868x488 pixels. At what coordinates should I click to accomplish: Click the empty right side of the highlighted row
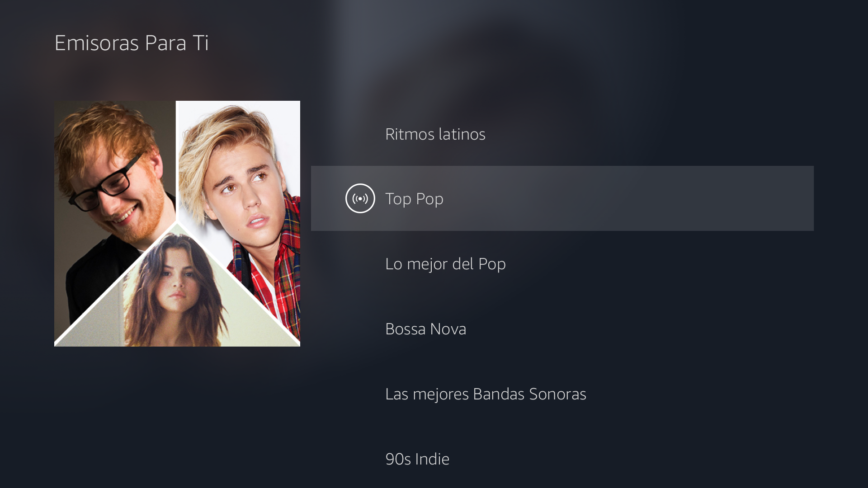[x=678, y=198]
